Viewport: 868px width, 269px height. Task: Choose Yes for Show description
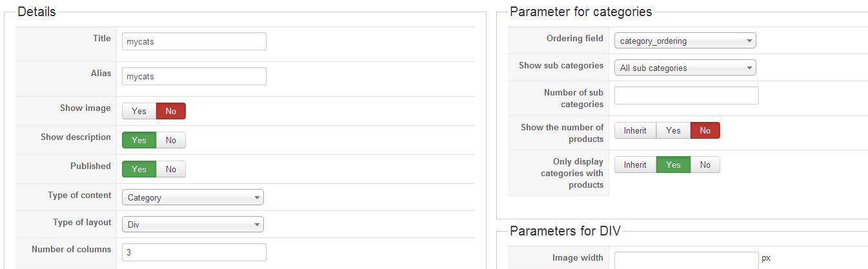pos(139,140)
